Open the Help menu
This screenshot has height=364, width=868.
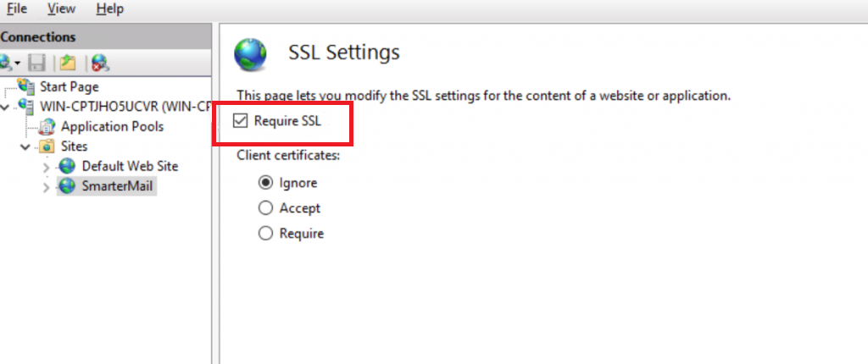click(109, 8)
